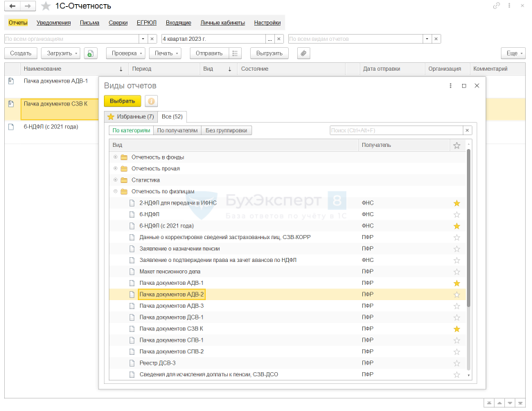Screen dimensions: 532x411
Task: Click the refresh icon beside Загрузить
Action: [91, 53]
